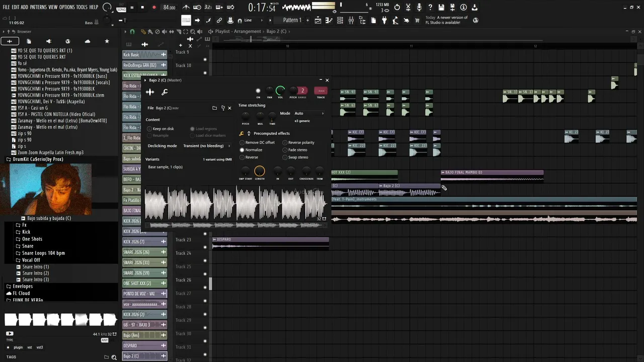Open the VIEW menu
This screenshot has width=644, height=362.
[x=53, y=7]
